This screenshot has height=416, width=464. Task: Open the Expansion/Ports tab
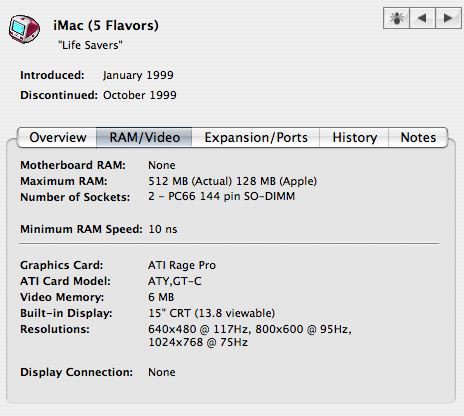256,137
